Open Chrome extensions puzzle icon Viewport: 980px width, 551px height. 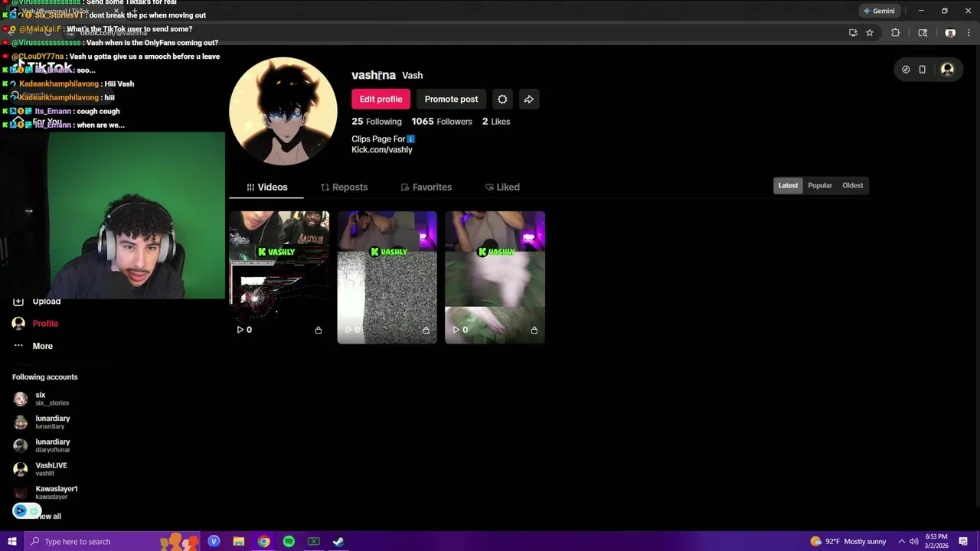(895, 33)
